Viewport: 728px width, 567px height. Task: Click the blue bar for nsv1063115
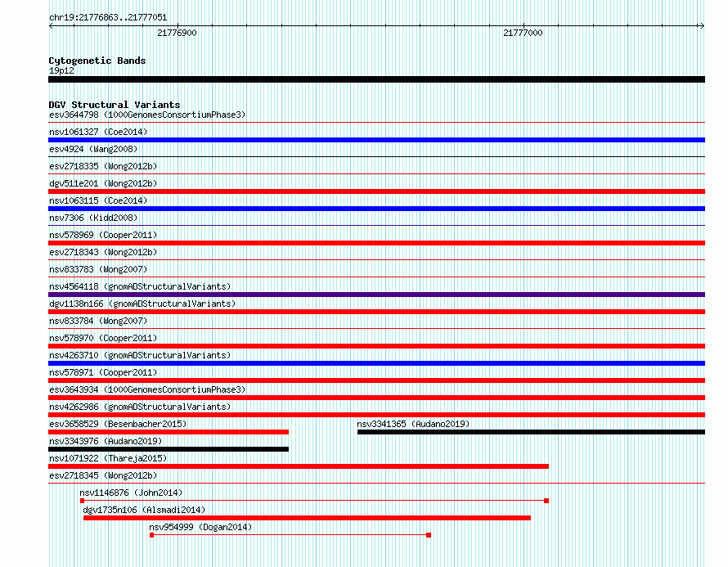(x=376, y=209)
